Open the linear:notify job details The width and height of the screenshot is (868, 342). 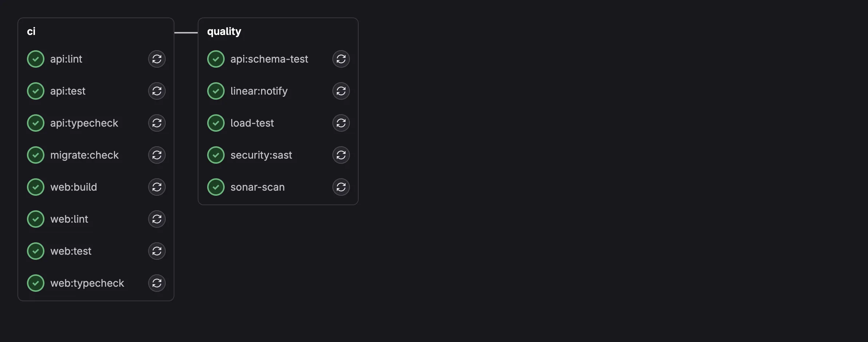click(x=259, y=91)
